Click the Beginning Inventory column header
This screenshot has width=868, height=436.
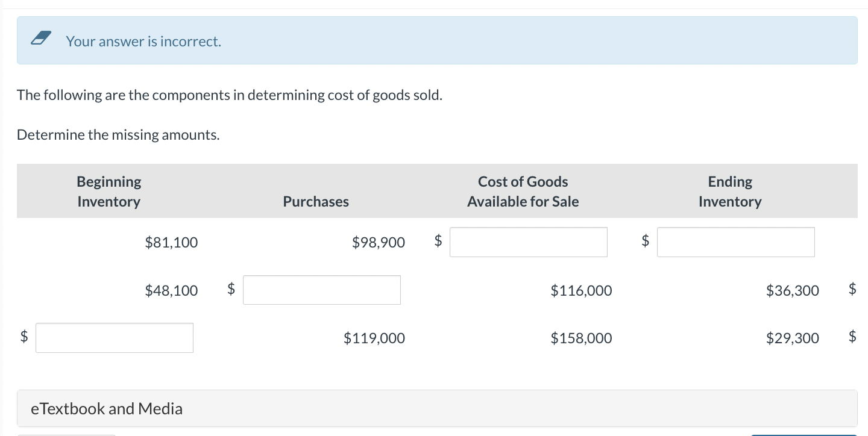click(108, 191)
